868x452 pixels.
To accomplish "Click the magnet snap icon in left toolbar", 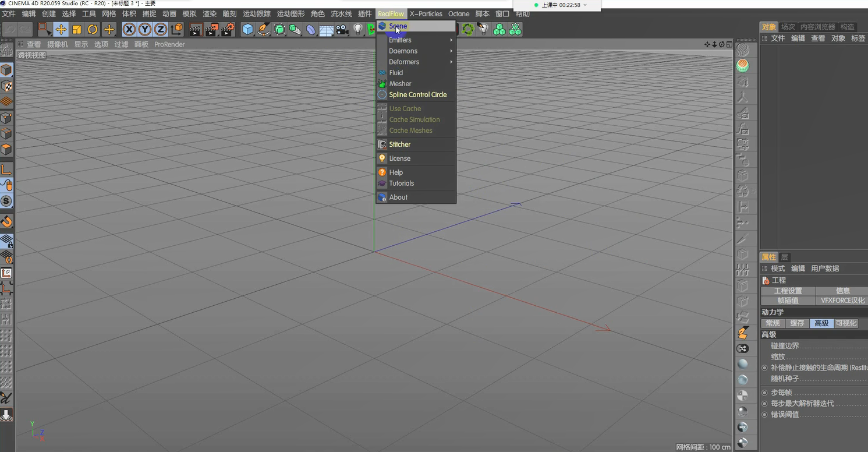I will pyautogui.click(x=6, y=222).
